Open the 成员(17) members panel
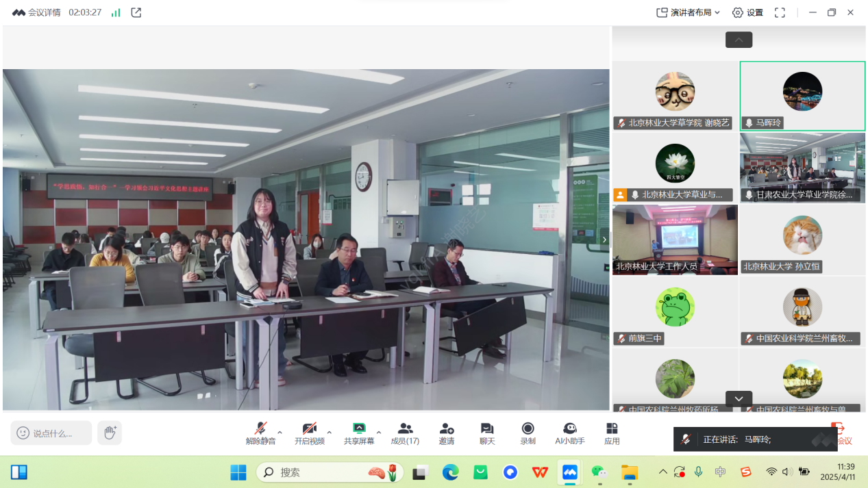Screen dimensions: 868x488 click(x=405, y=434)
